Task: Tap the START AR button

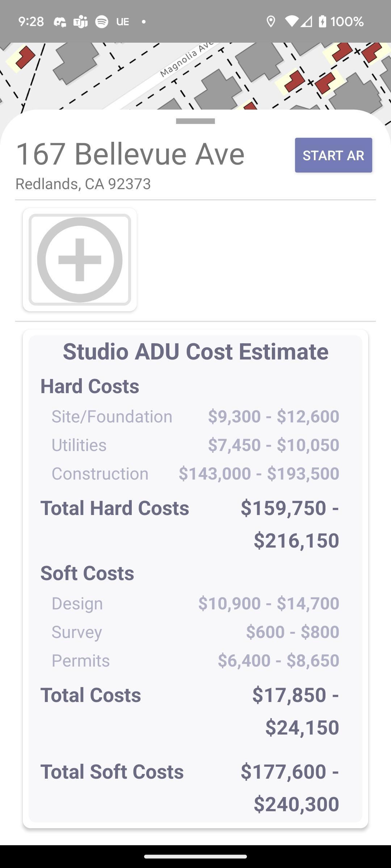Action: (333, 155)
